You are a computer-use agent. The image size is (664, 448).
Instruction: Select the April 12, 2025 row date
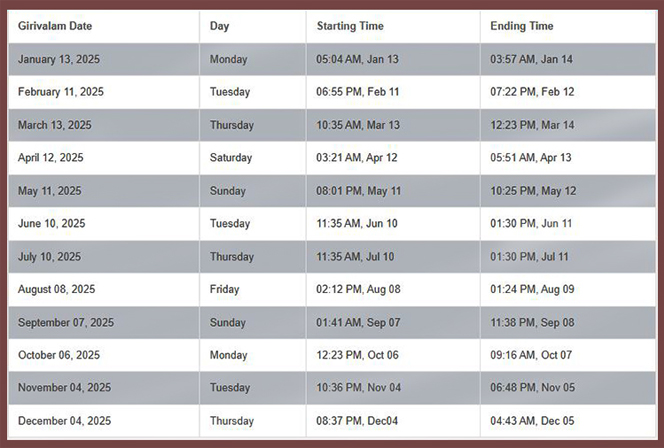pyautogui.click(x=51, y=158)
